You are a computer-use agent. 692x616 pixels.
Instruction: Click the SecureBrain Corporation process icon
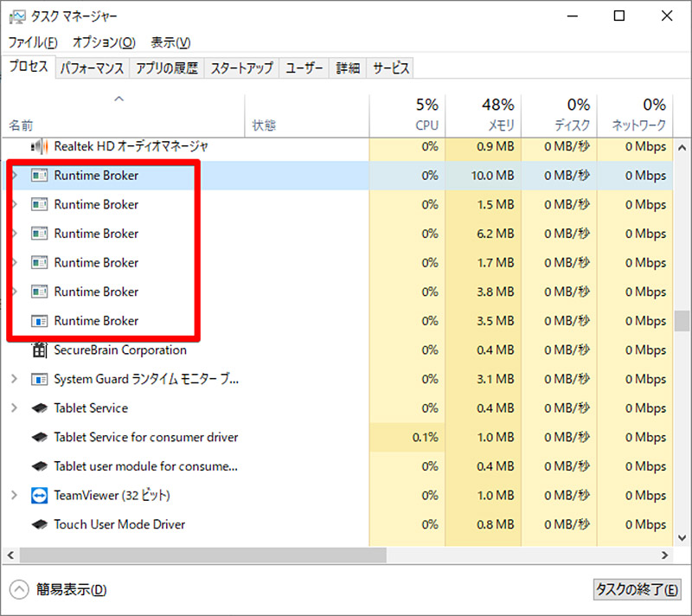(39, 350)
